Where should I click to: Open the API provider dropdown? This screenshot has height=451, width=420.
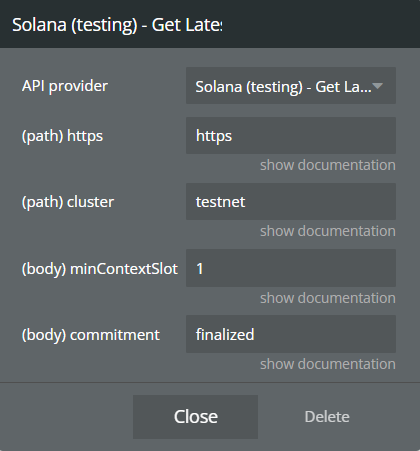point(291,86)
